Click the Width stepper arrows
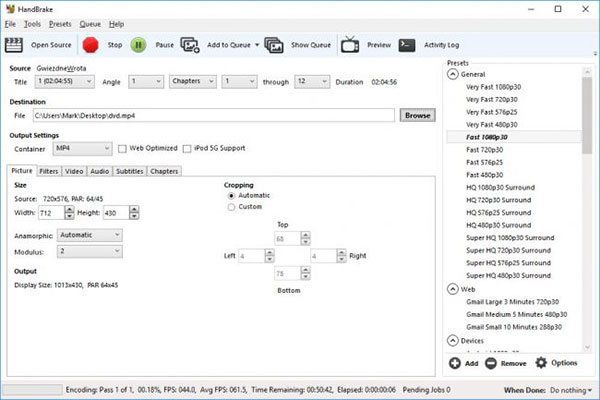600x400 pixels. (x=69, y=213)
